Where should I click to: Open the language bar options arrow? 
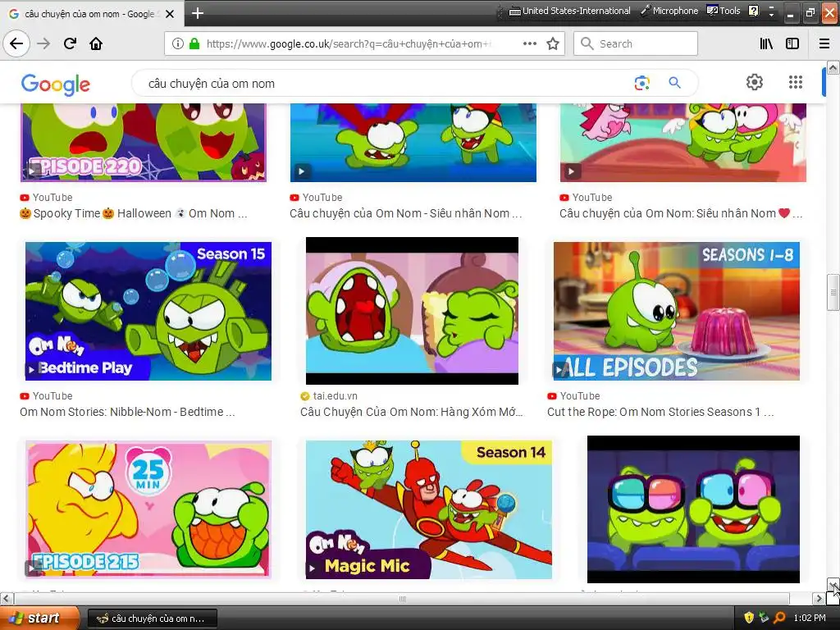[771, 14]
